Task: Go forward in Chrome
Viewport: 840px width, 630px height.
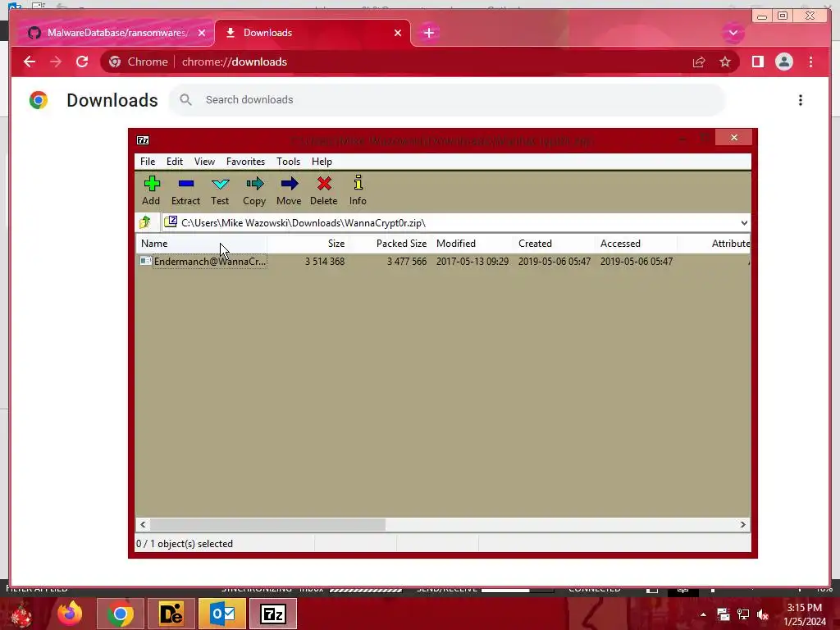Action: click(56, 62)
